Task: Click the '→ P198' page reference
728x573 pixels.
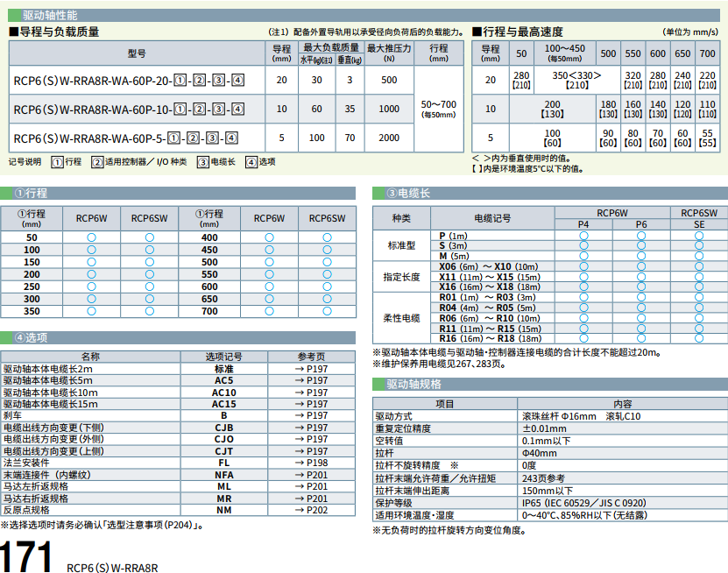Action: [311, 463]
